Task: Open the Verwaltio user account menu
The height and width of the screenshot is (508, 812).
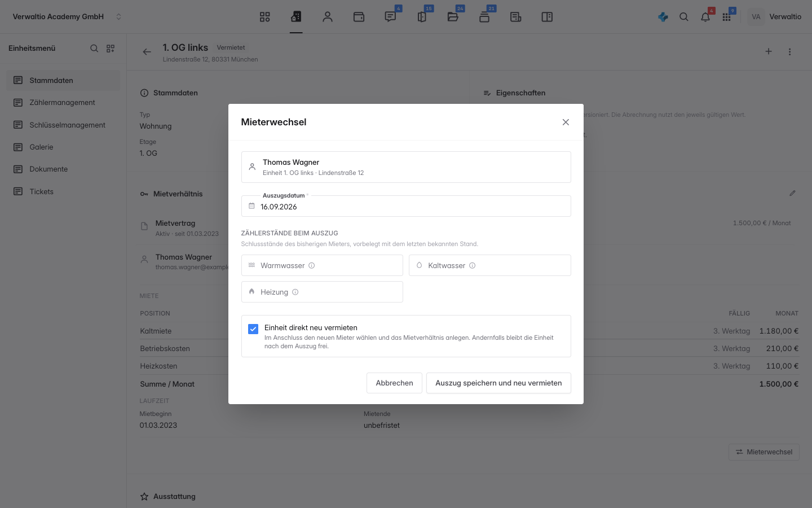Action: coord(775,17)
